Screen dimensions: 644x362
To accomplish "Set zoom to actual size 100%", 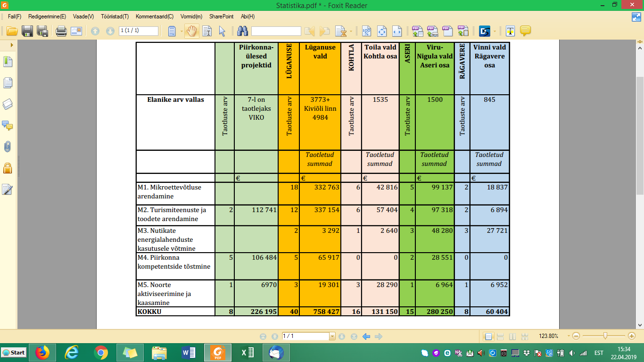I will point(366,31).
